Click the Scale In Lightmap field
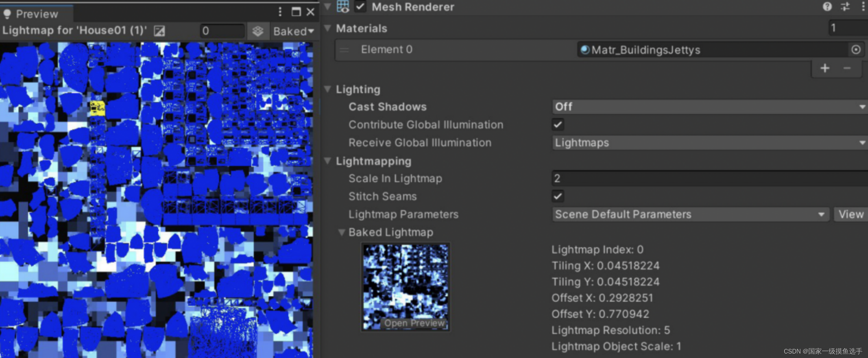This screenshot has width=868, height=358. click(x=710, y=178)
